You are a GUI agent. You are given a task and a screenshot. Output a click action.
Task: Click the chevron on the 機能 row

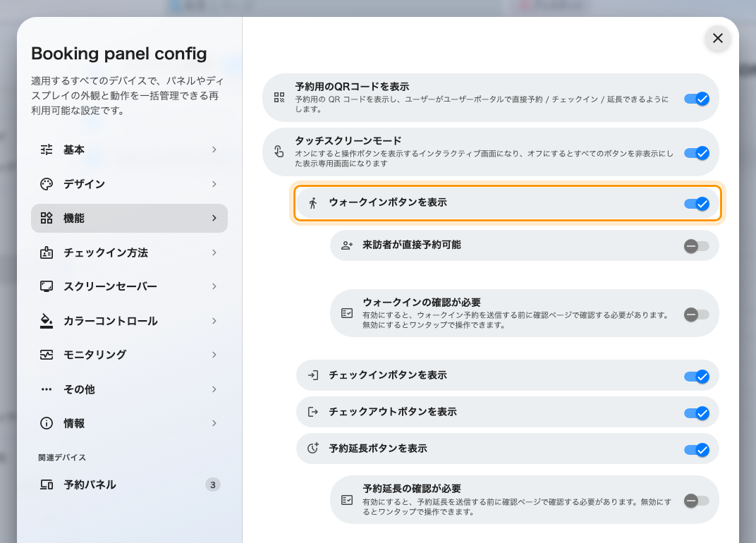[214, 218]
